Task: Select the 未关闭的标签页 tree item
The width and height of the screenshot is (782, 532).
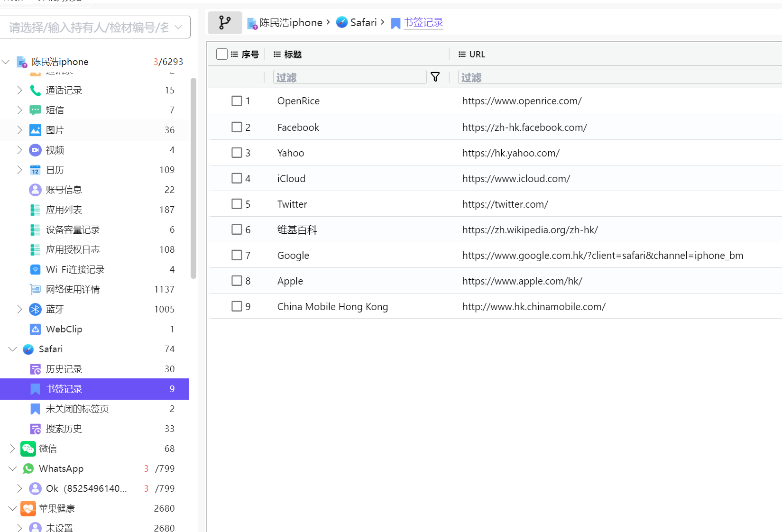Action: [95, 409]
